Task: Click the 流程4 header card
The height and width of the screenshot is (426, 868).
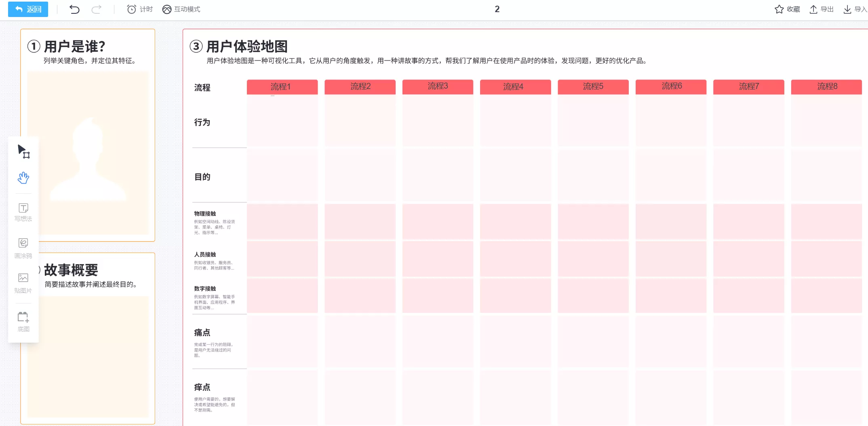Action: 515,87
